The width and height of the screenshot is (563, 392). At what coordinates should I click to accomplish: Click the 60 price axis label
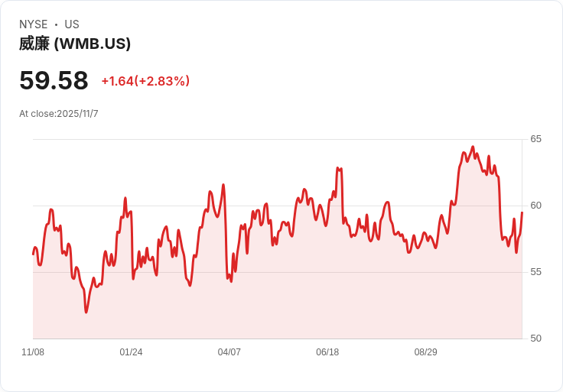click(535, 206)
